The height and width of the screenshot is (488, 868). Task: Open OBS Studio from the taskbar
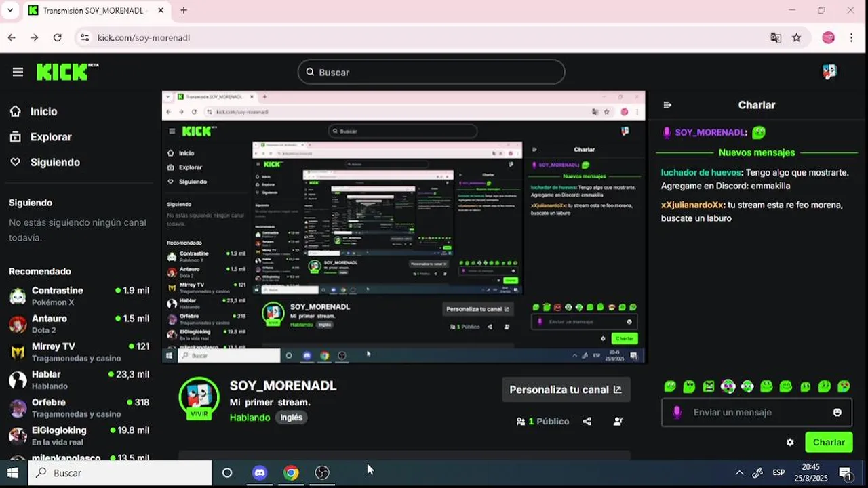click(322, 472)
